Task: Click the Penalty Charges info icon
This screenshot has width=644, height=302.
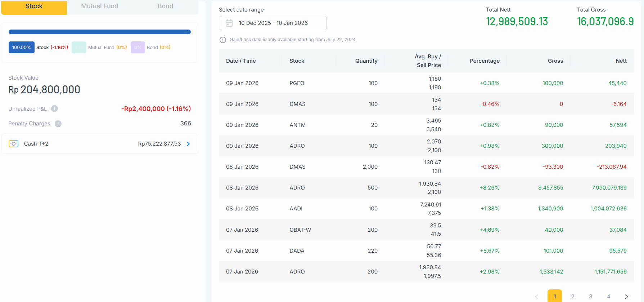Action: click(x=58, y=124)
